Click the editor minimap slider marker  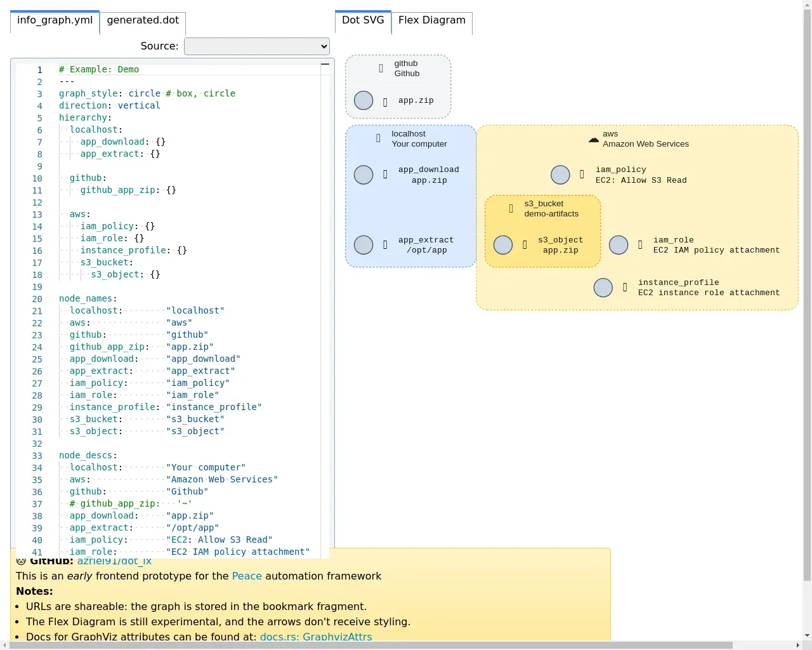point(325,64)
